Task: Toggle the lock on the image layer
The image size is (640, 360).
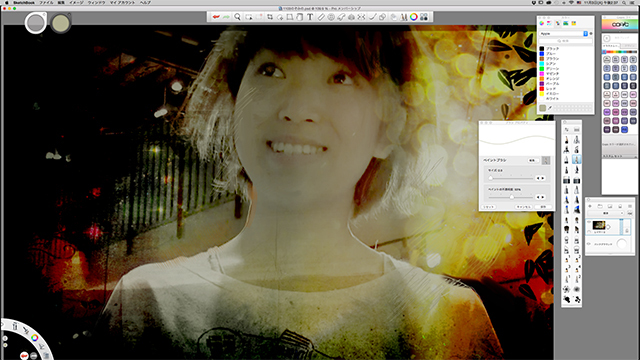Action: (626, 231)
